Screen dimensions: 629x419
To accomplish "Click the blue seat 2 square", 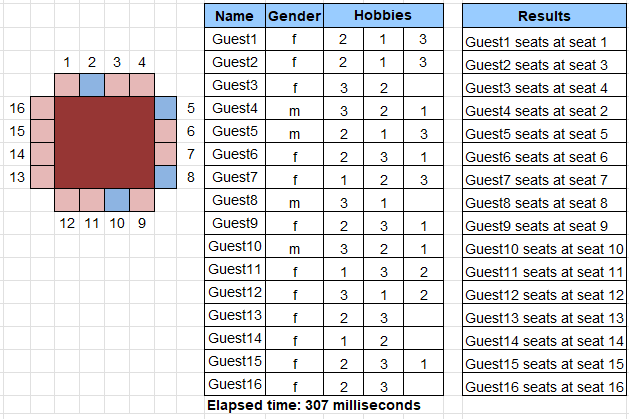I will point(92,84).
